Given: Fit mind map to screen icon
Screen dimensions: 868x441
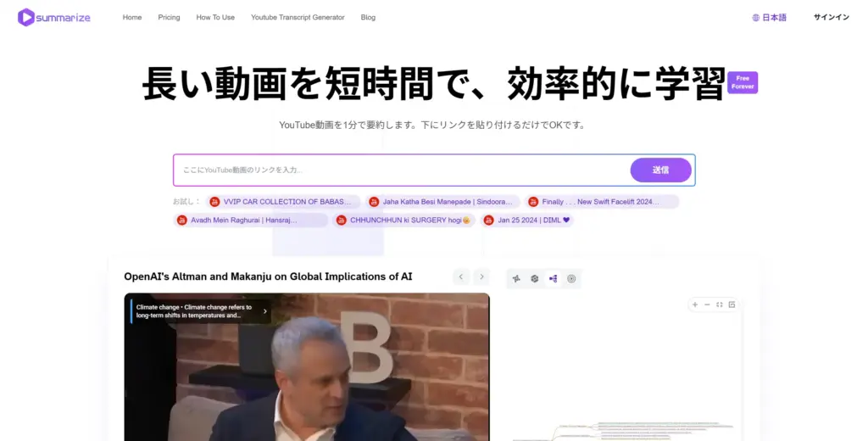Looking at the screenshot, I should tap(719, 304).
